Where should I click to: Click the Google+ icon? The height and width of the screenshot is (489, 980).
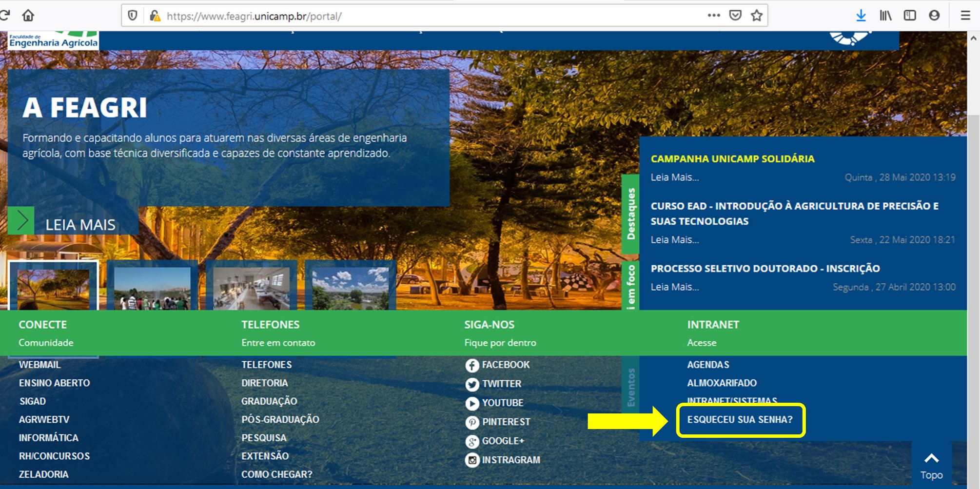472,441
